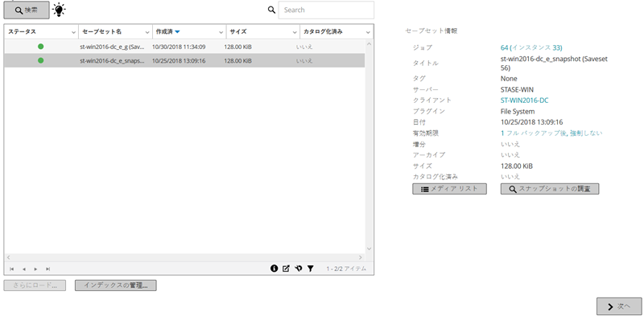Select the st-win2016-dc_e_g saveset row
The height and width of the screenshot is (316, 644).
pyautogui.click(x=184, y=47)
